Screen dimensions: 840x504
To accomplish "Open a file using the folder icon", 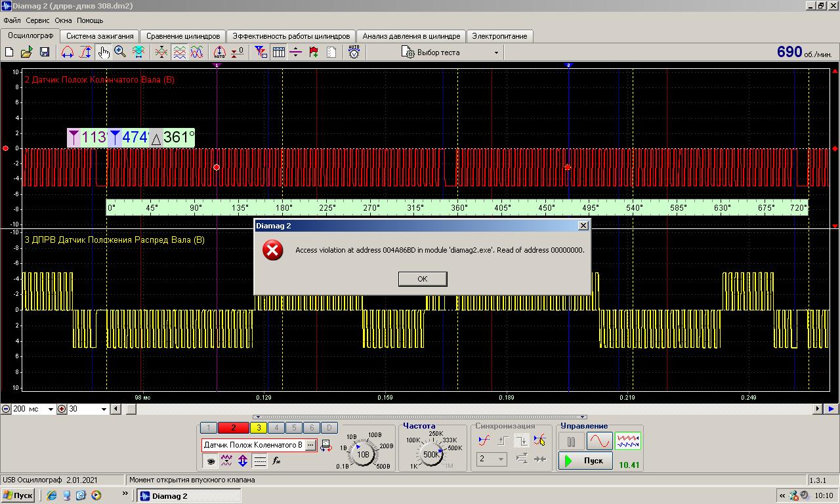I will point(27,52).
